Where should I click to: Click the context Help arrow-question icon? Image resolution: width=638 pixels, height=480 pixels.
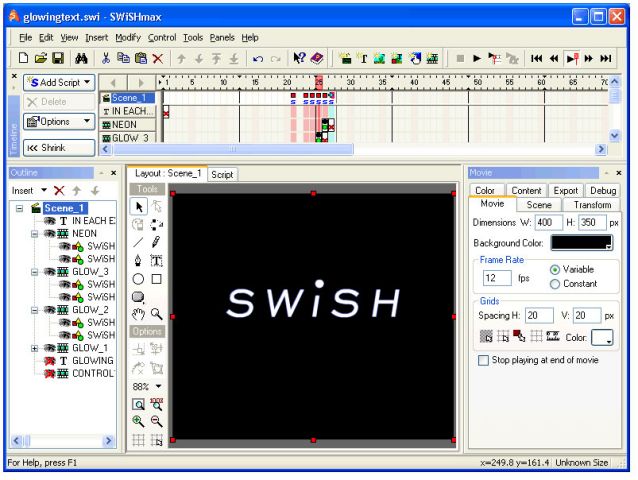tap(299, 59)
